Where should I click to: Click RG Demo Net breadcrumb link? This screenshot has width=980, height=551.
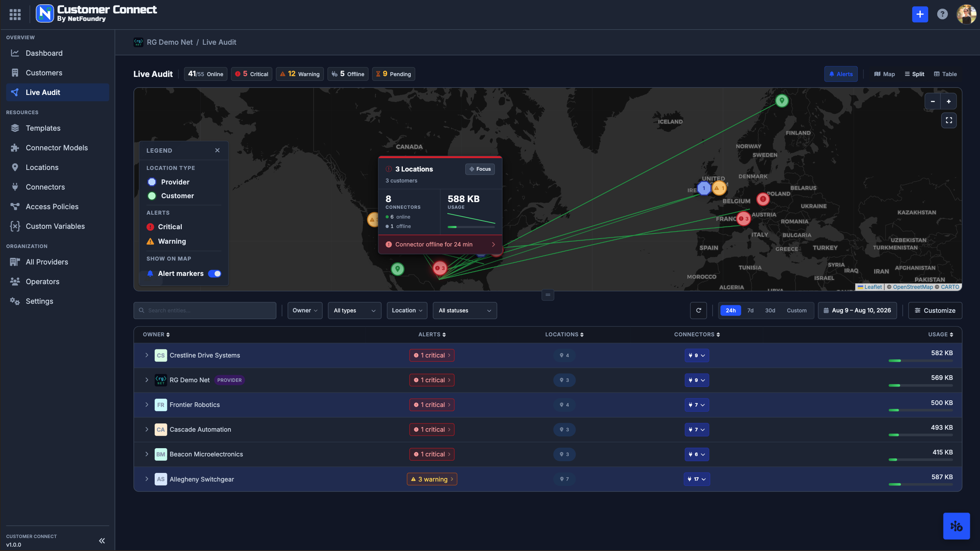tap(170, 42)
